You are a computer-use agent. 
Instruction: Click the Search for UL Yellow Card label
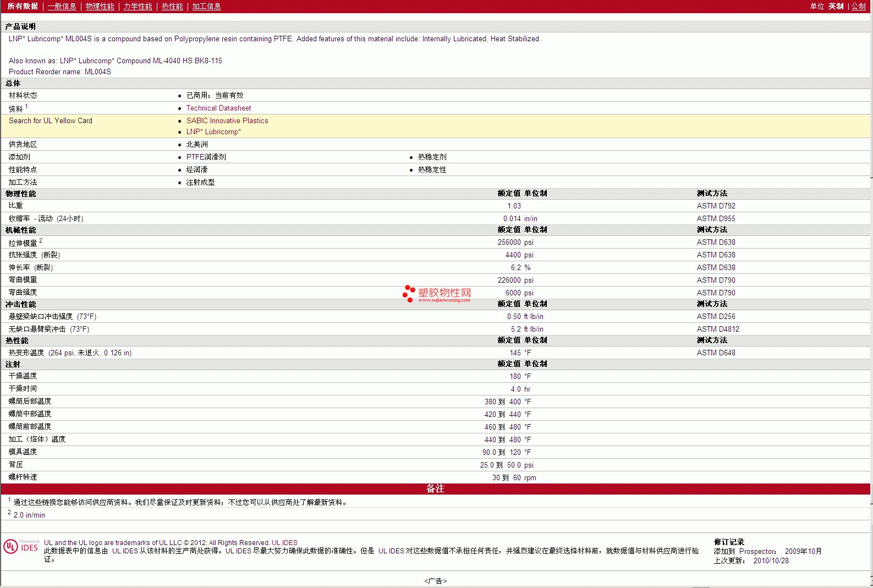pyautogui.click(x=51, y=121)
